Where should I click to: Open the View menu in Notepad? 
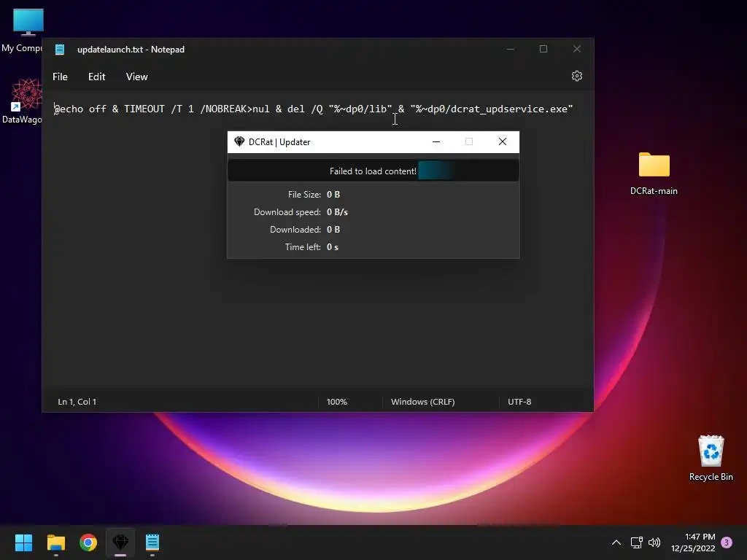(x=136, y=77)
